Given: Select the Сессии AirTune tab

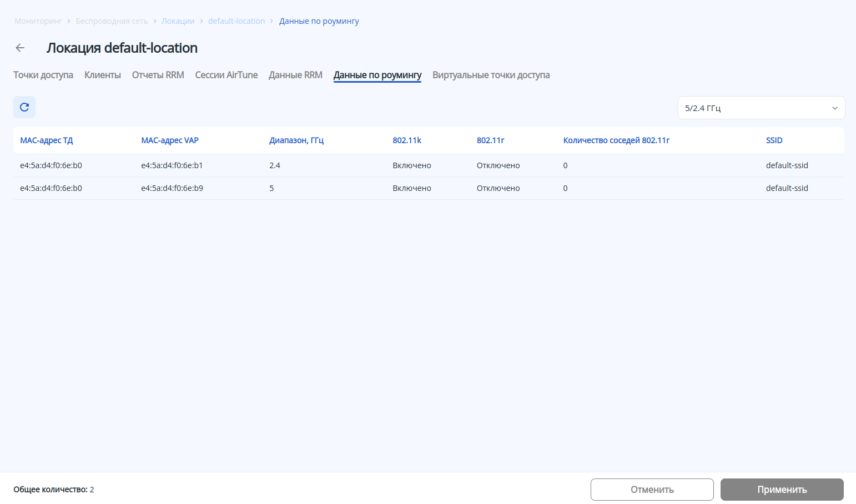Looking at the screenshot, I should pos(226,75).
